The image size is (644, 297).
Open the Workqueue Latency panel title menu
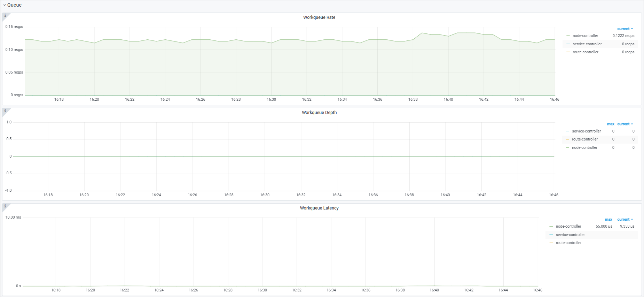(319, 208)
